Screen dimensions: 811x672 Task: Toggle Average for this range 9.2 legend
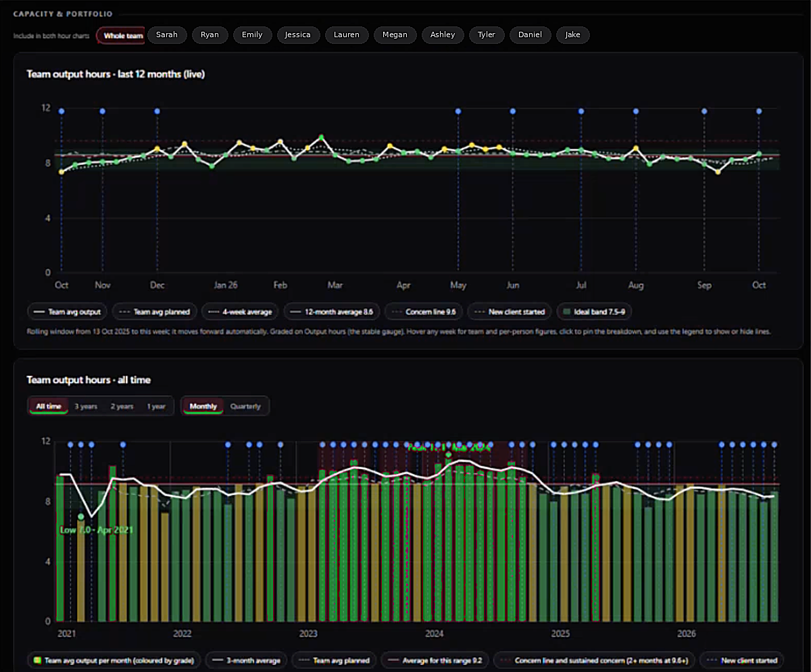[x=435, y=660]
